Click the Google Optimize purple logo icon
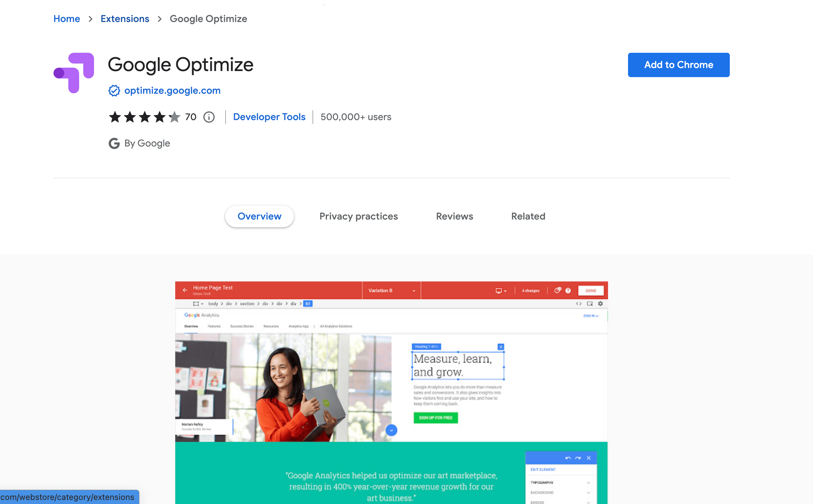 pos(74,73)
